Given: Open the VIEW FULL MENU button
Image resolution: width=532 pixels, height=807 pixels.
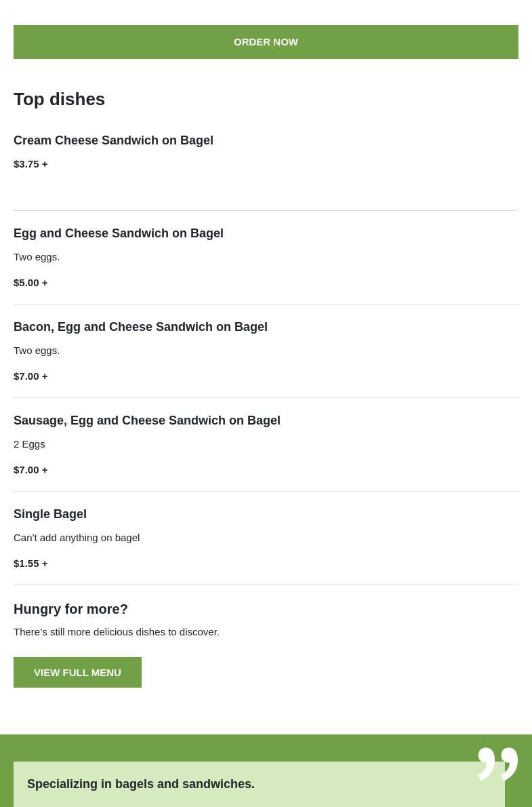Looking at the screenshot, I should [77, 672].
